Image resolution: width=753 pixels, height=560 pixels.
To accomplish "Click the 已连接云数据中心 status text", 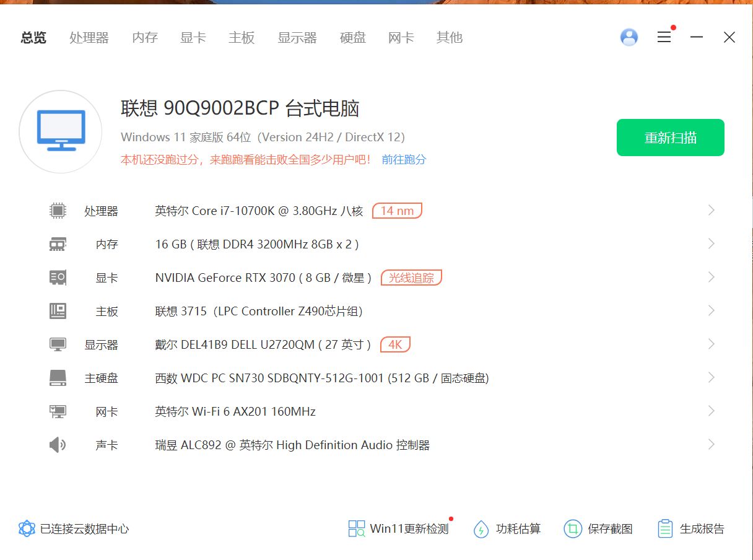I will [x=85, y=529].
